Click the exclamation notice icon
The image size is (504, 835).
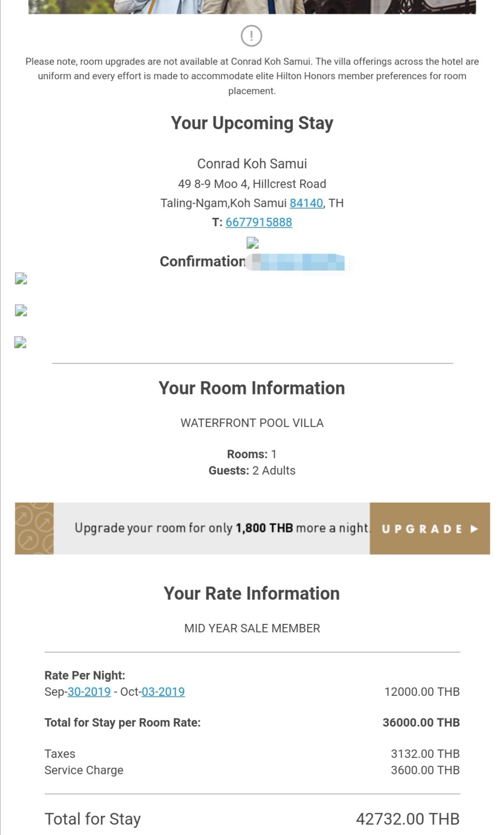[x=252, y=35]
